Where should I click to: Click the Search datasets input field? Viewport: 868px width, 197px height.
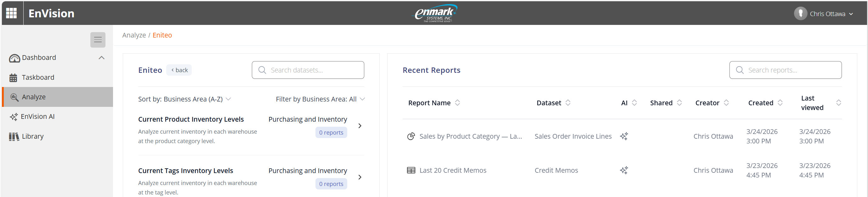[308, 70]
